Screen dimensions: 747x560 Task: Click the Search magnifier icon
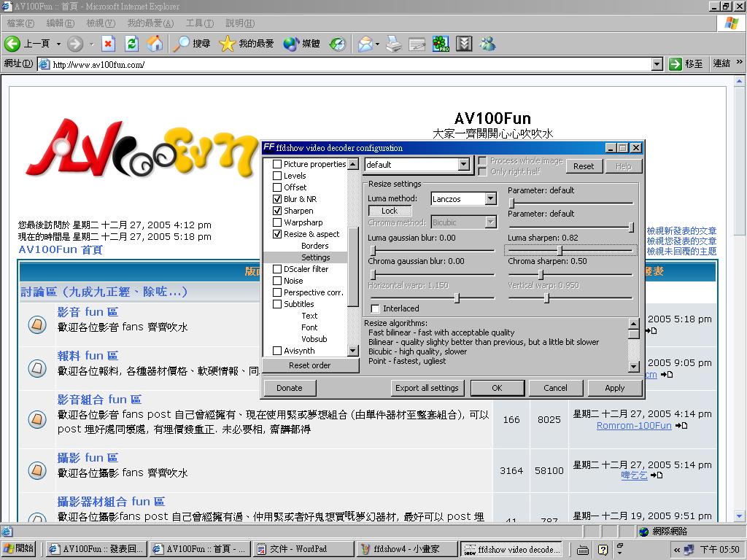pyautogui.click(x=182, y=44)
